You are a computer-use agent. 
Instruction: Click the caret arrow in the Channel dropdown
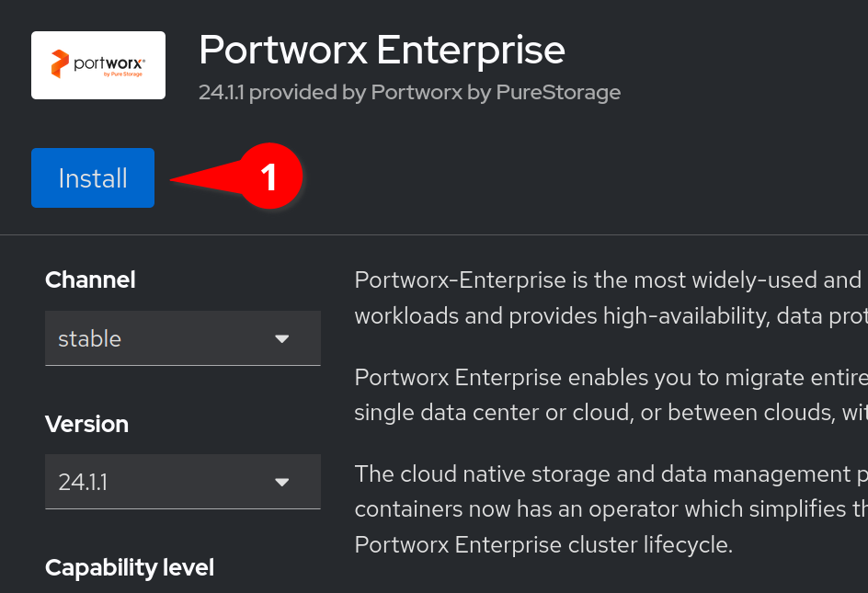tap(282, 338)
